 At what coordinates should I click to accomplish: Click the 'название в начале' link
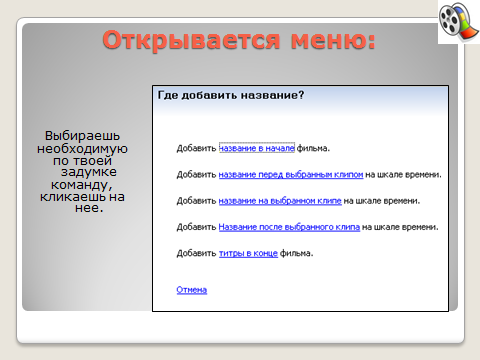tap(257, 148)
